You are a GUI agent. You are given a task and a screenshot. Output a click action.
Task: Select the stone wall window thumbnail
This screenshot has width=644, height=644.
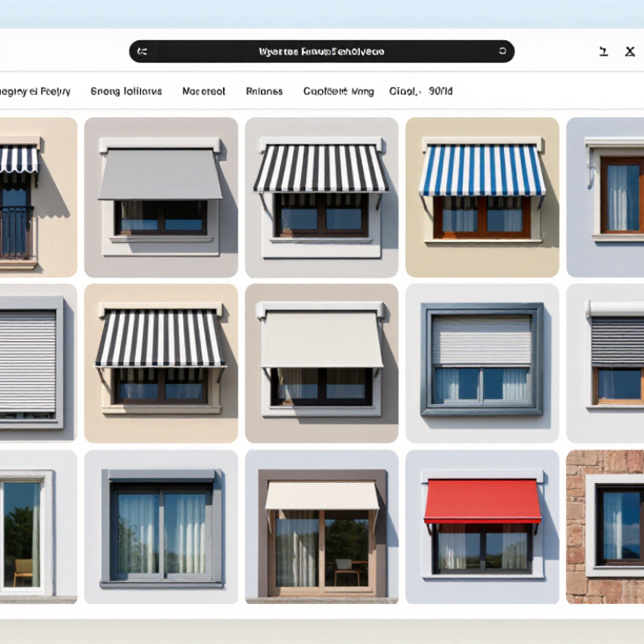pyautogui.click(x=605, y=527)
